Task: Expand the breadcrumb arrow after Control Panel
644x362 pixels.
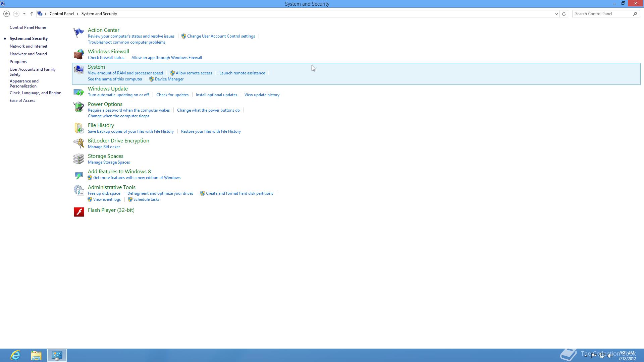Action: pyautogui.click(x=77, y=14)
